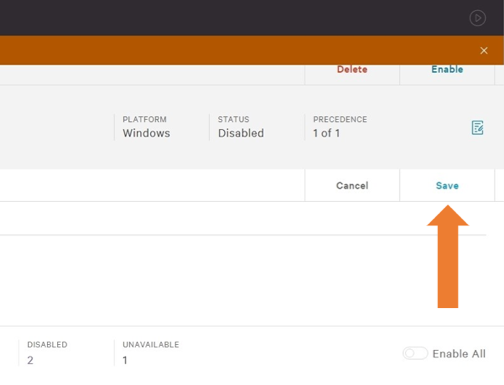Toggle the Enable All switch
The width and height of the screenshot is (504, 385).
click(x=415, y=353)
